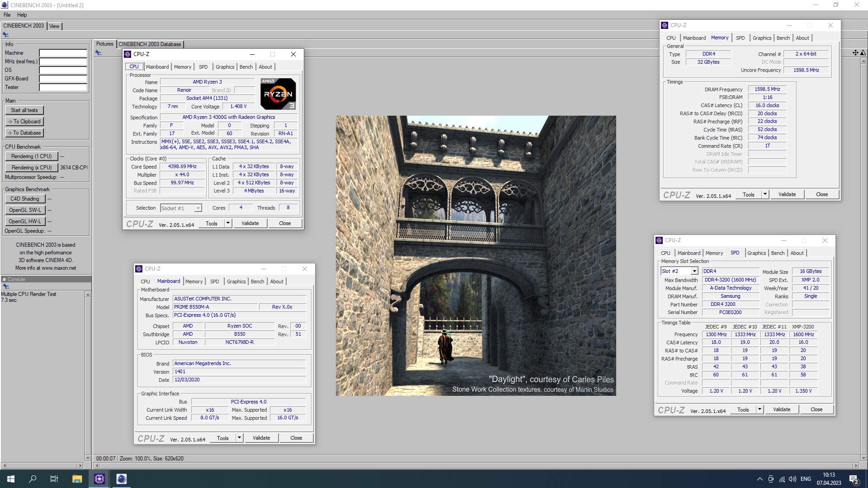Click the Ryzen 3 logo in CPU-Z
The width and height of the screenshot is (868, 488).
pyautogui.click(x=278, y=94)
